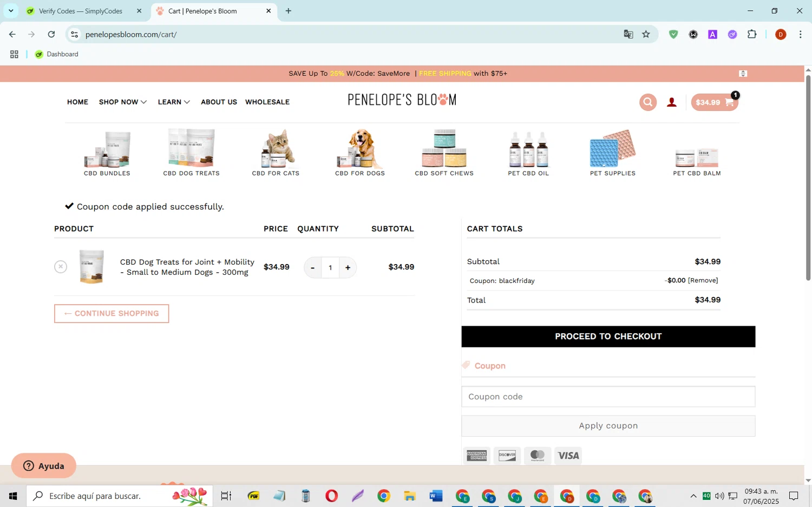Open the CBD Dog Treats Joint + Mobility product link

click(187, 267)
